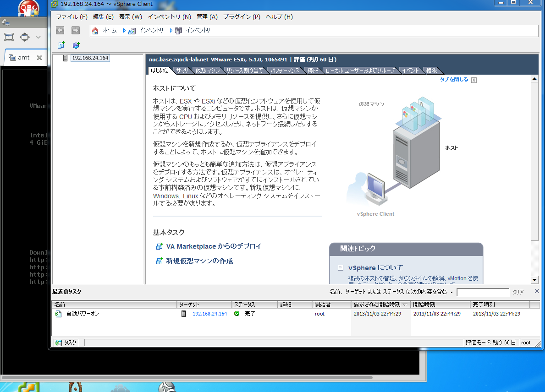Image resolution: width=545 pixels, height=392 pixels.
Task: Open the vSphere について topic link
Action: tap(375, 268)
